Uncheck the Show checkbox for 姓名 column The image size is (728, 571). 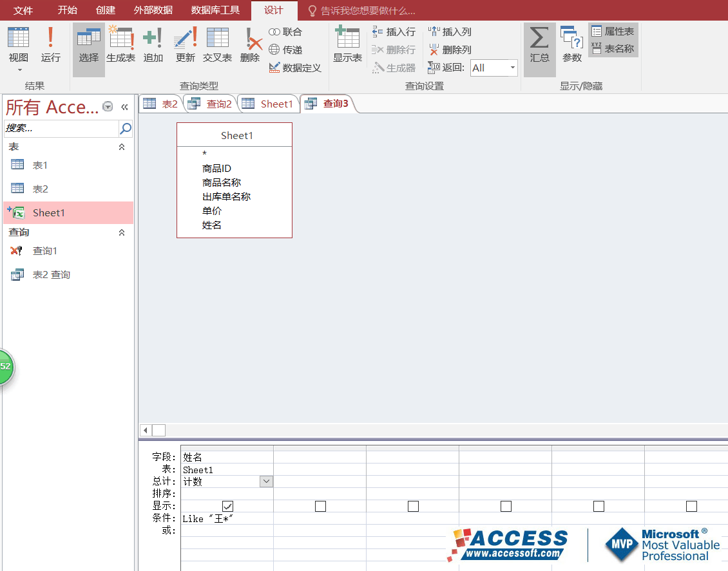(227, 507)
